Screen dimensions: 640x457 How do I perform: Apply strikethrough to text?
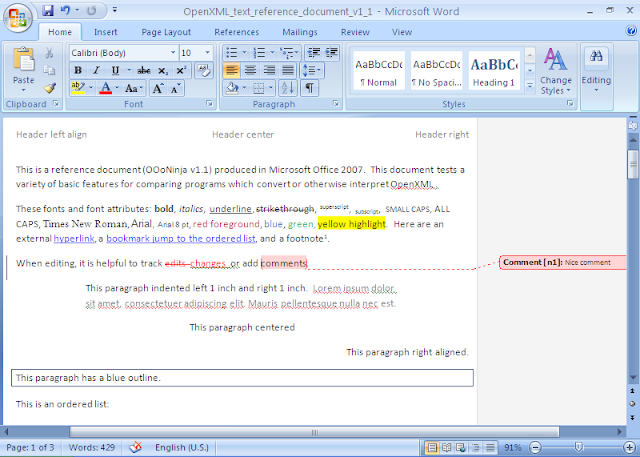pos(143,70)
